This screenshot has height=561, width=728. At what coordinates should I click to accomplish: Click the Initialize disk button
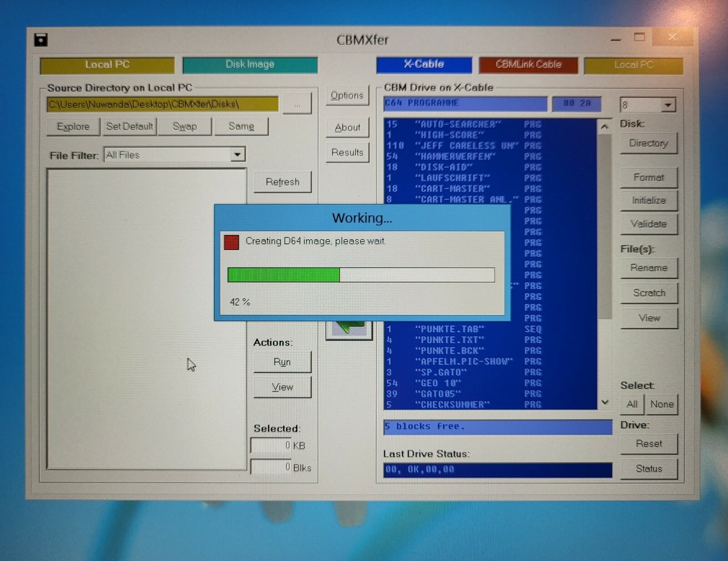pyautogui.click(x=648, y=201)
